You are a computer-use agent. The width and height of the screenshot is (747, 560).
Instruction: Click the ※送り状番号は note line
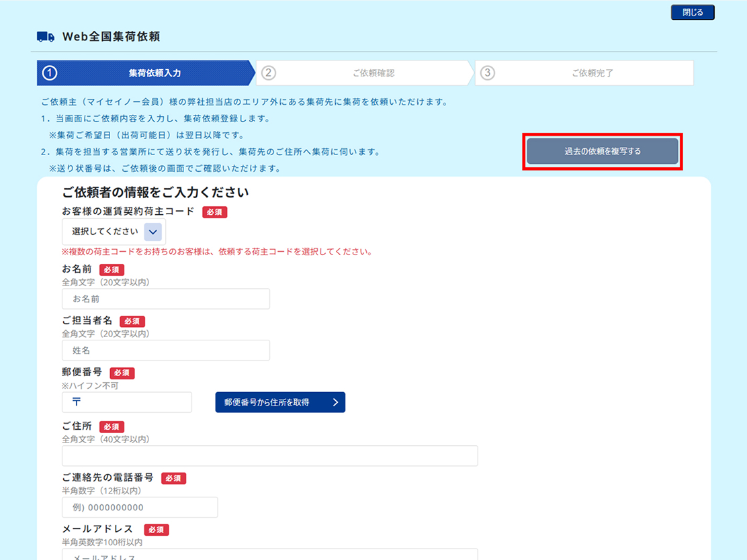(165, 169)
